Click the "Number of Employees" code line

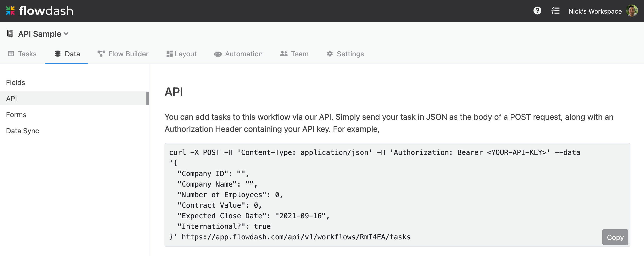click(x=230, y=195)
